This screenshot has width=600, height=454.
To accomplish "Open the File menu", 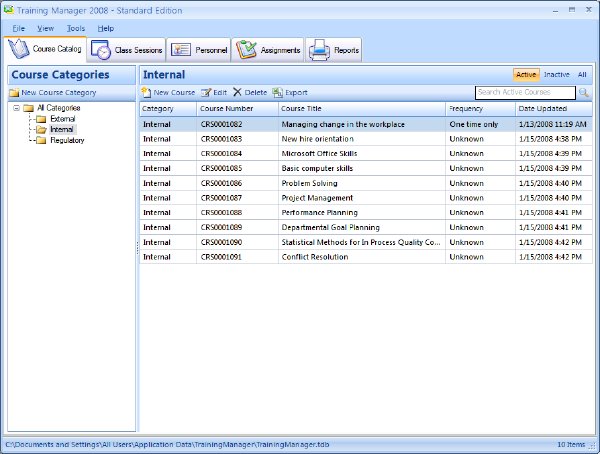I will pyautogui.click(x=18, y=28).
